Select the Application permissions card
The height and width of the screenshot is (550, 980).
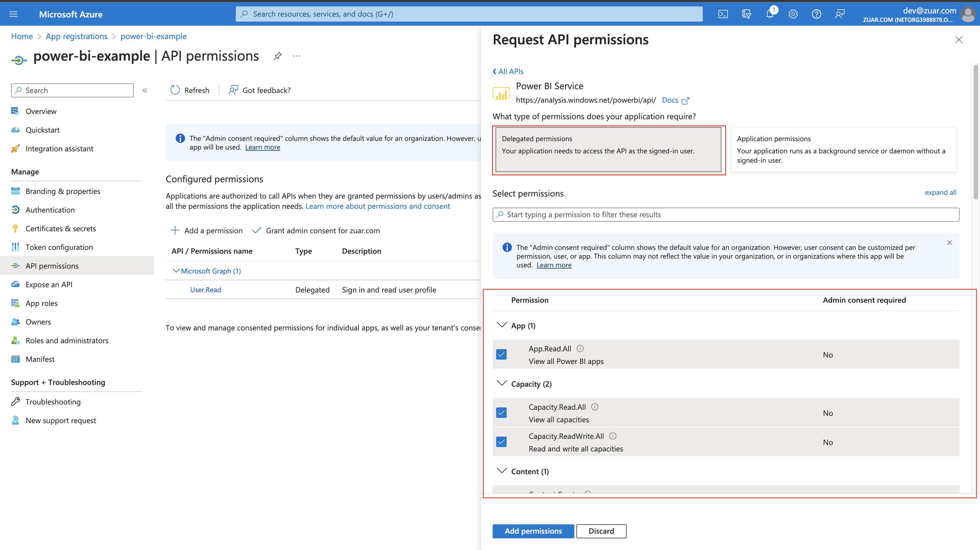pos(843,149)
